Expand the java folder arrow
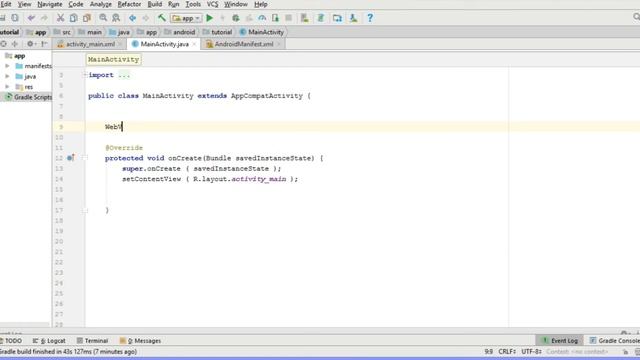Image resolution: width=640 pixels, height=360 pixels. point(7,76)
